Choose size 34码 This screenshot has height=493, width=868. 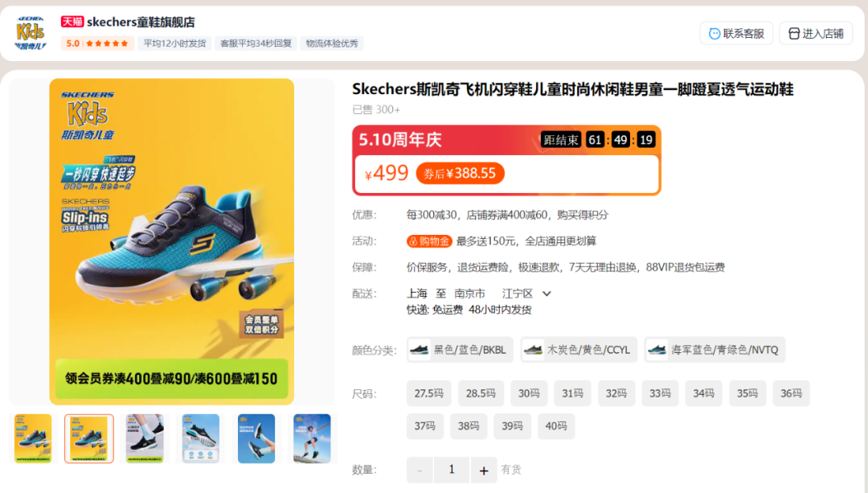pyautogui.click(x=703, y=393)
